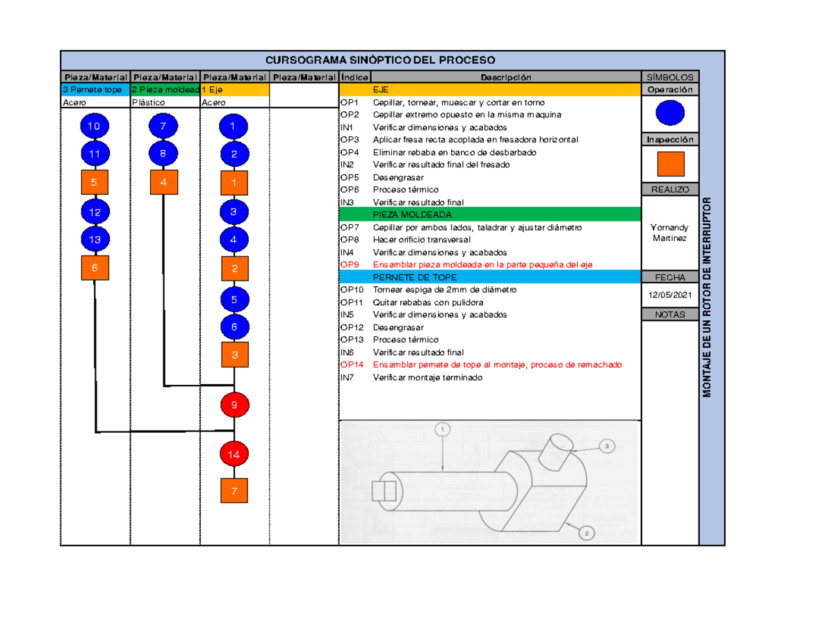Click the Índice column header
Image resolution: width=834 pixels, height=644 pixels.
coord(354,77)
